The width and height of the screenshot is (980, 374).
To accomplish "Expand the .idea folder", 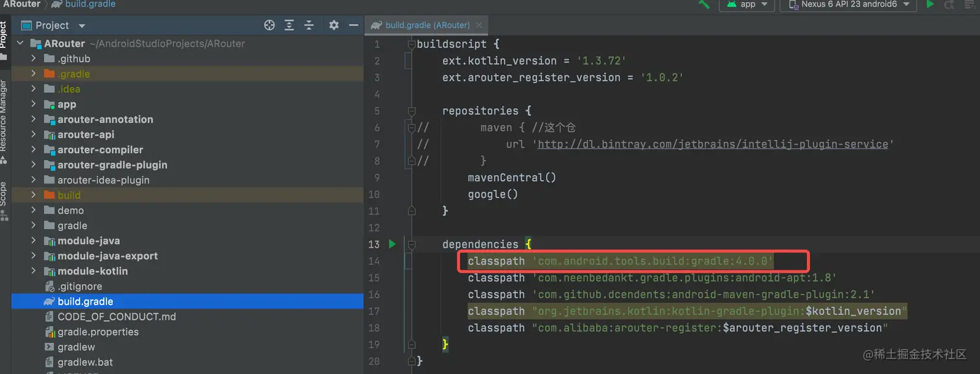I will pos(34,89).
